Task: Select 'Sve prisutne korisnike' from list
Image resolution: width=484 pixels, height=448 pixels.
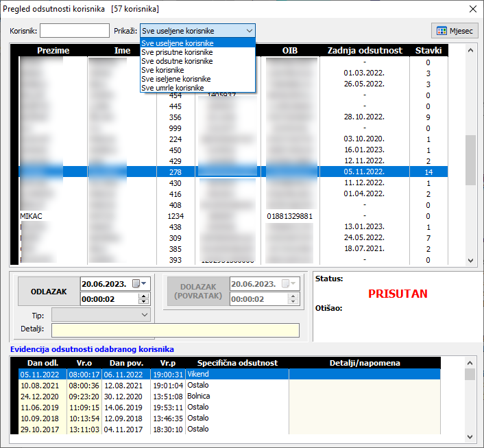Action: pos(177,52)
